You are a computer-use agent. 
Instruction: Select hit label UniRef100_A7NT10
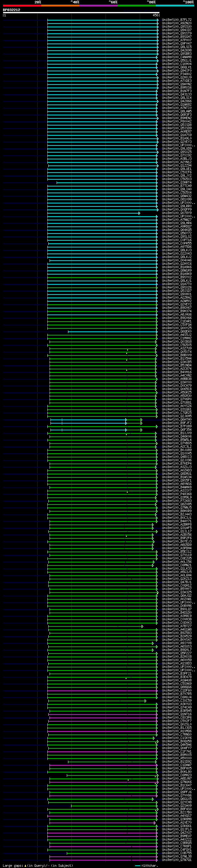tap(177, 108)
